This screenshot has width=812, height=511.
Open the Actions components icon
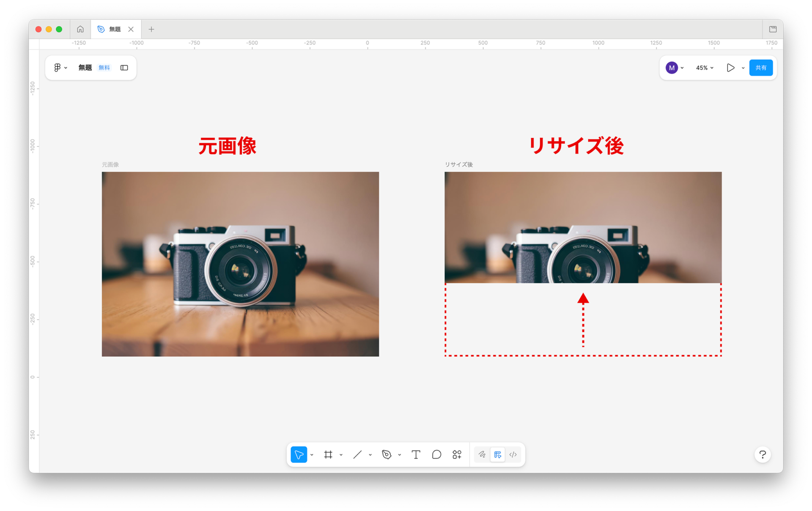pos(457,454)
